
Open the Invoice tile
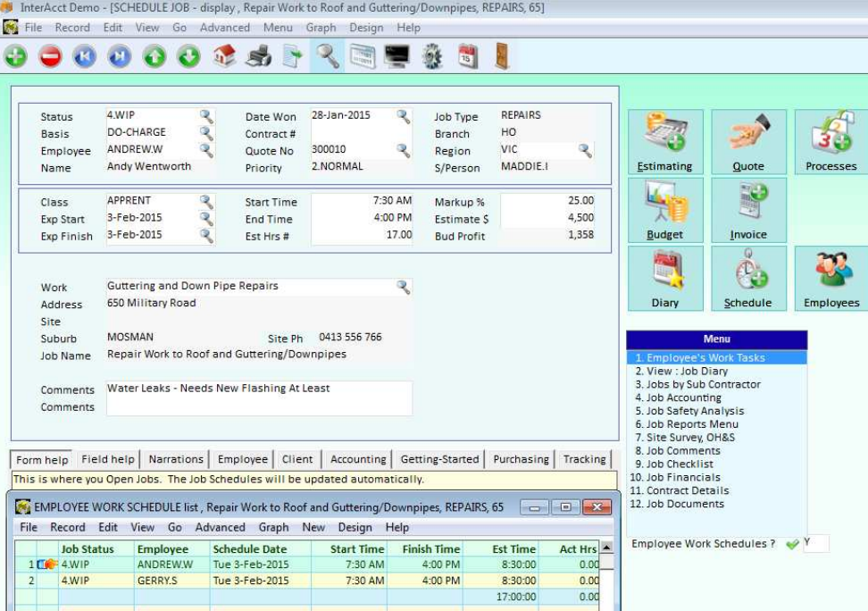point(748,210)
